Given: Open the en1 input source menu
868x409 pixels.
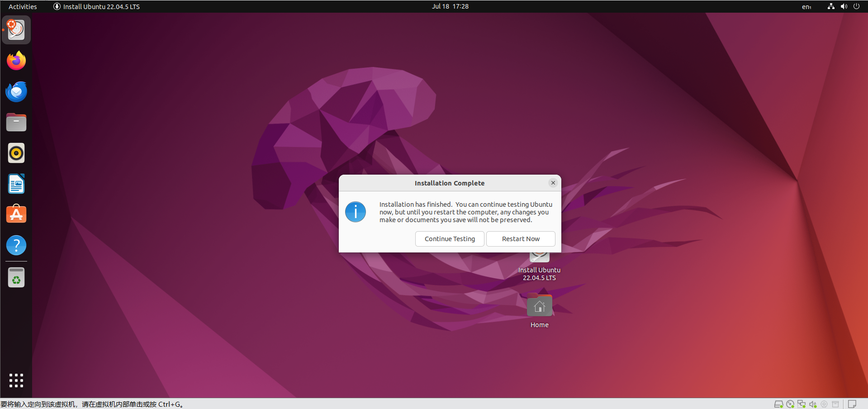Looking at the screenshot, I should pyautogui.click(x=806, y=6).
